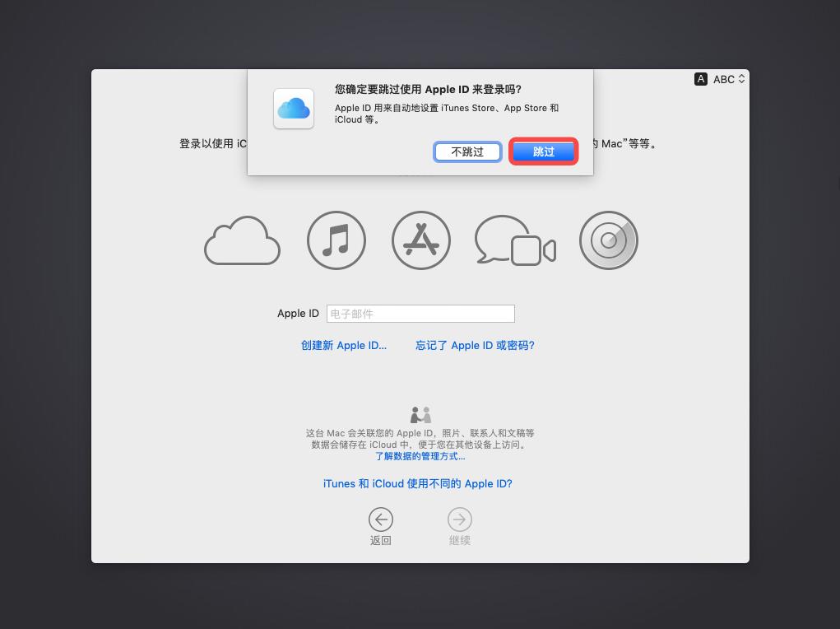Open 了解数据的管理方式 link
This screenshot has height=629, width=840.
(420, 456)
